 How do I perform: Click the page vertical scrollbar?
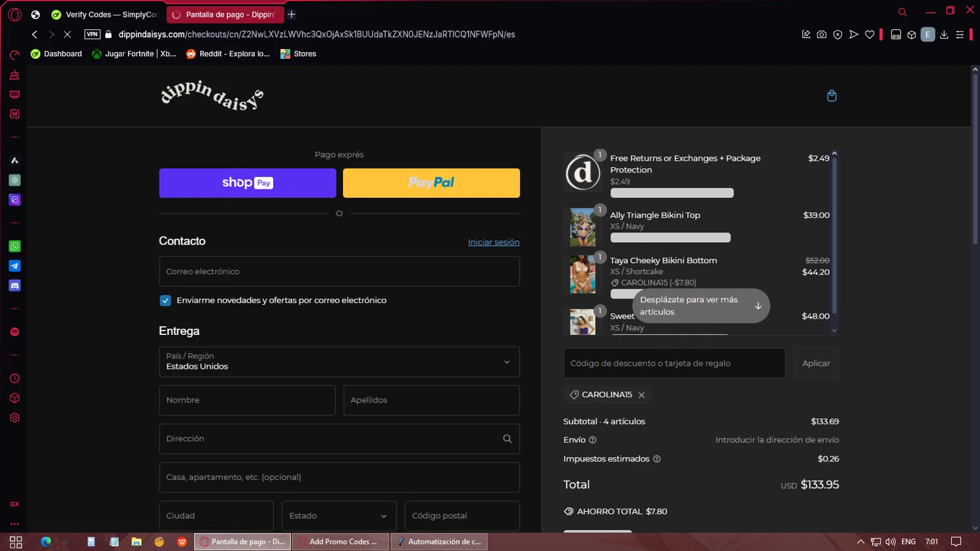tap(975, 160)
